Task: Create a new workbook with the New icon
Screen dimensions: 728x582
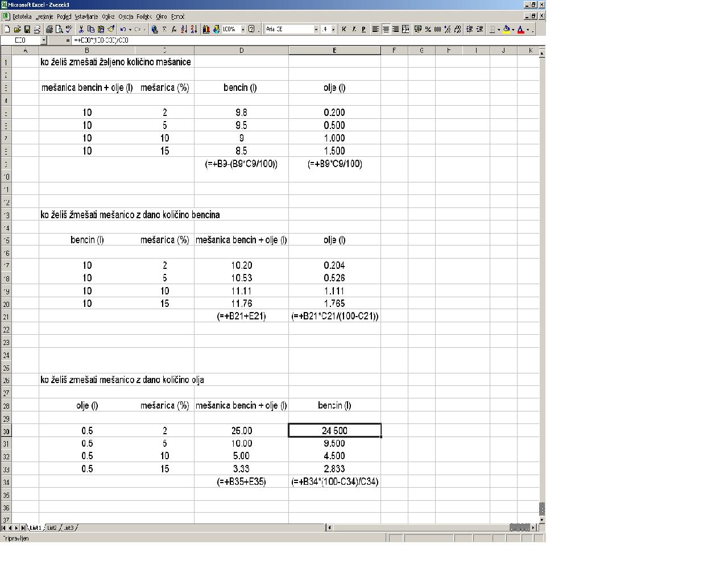Action: tap(7, 29)
